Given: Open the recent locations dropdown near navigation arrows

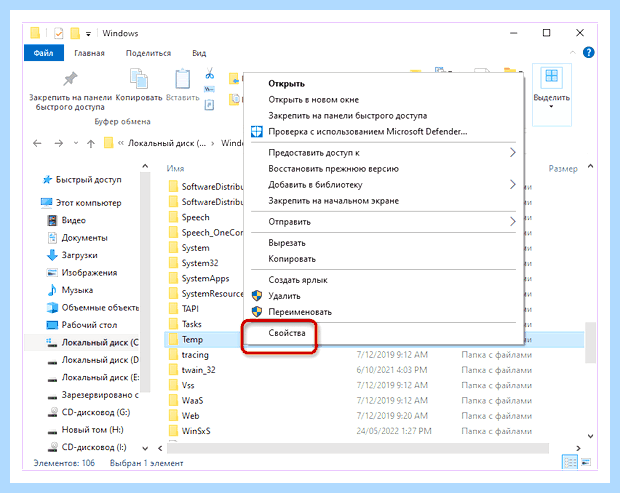Looking at the screenshot, I should pos(76,143).
